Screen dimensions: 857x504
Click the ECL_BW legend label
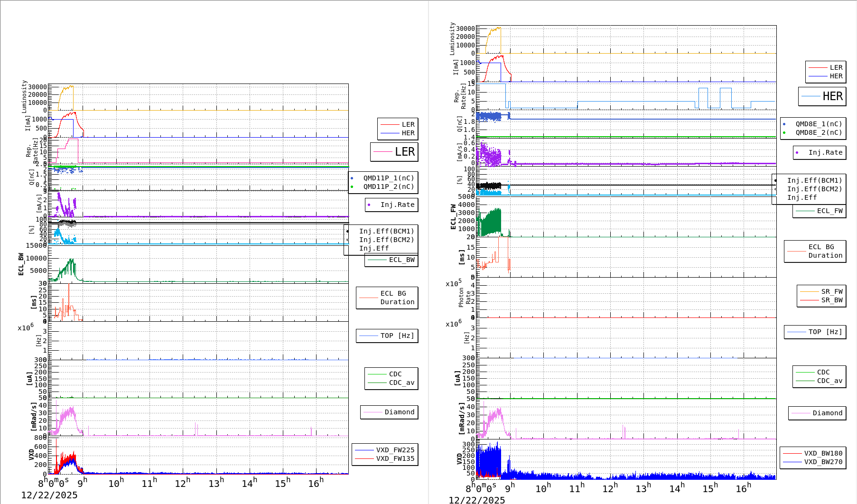pos(401,260)
